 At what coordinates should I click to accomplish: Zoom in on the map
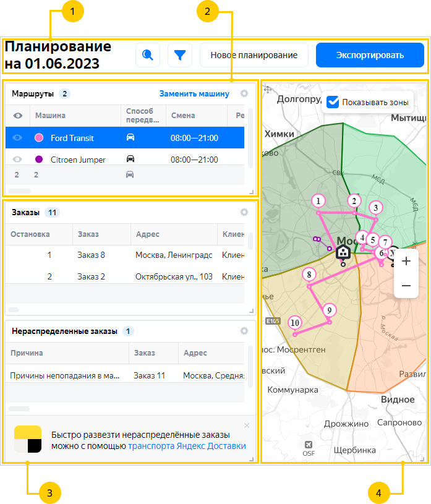[x=406, y=261]
